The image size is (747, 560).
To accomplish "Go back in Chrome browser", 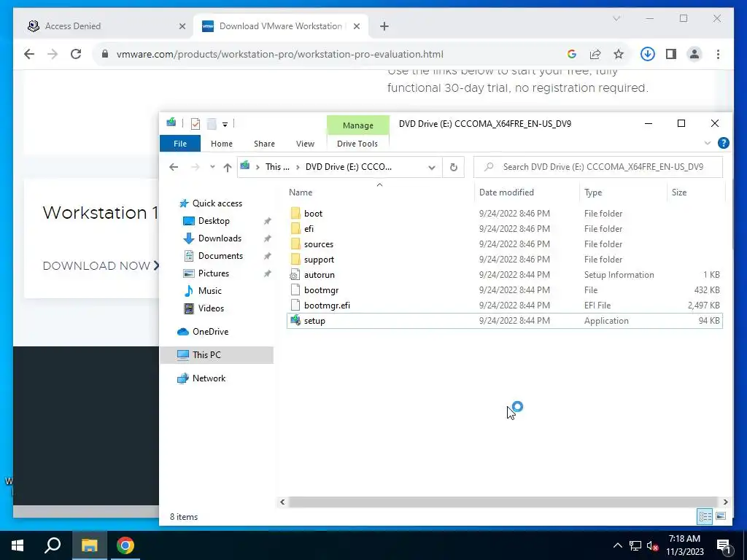I will point(29,54).
